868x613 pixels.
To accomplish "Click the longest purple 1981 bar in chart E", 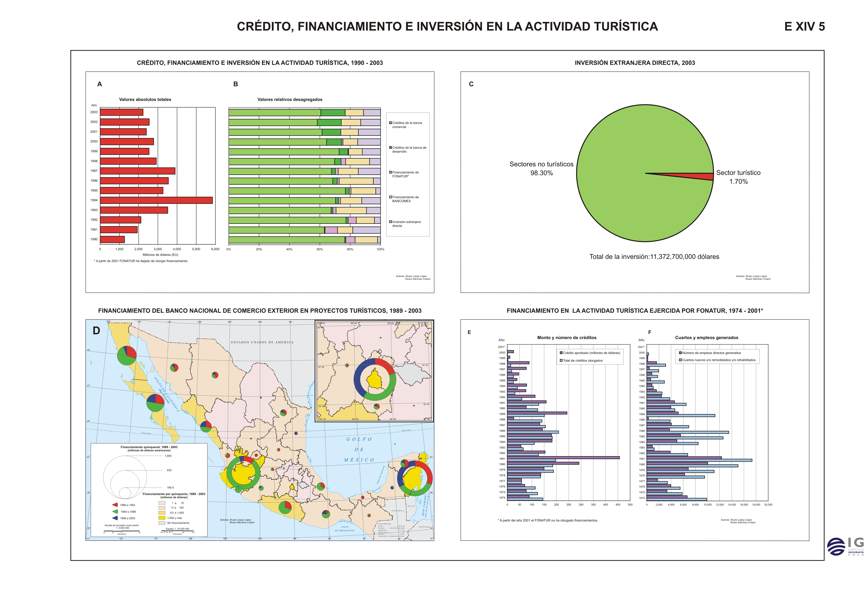I will [563, 458].
